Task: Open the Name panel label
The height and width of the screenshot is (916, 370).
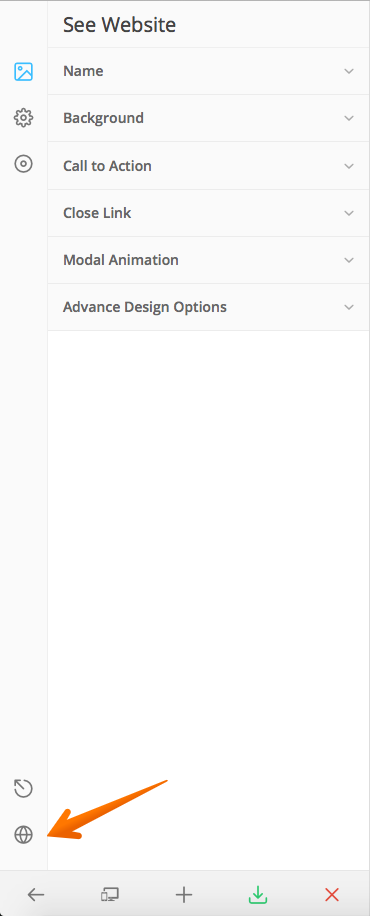Action: point(83,71)
